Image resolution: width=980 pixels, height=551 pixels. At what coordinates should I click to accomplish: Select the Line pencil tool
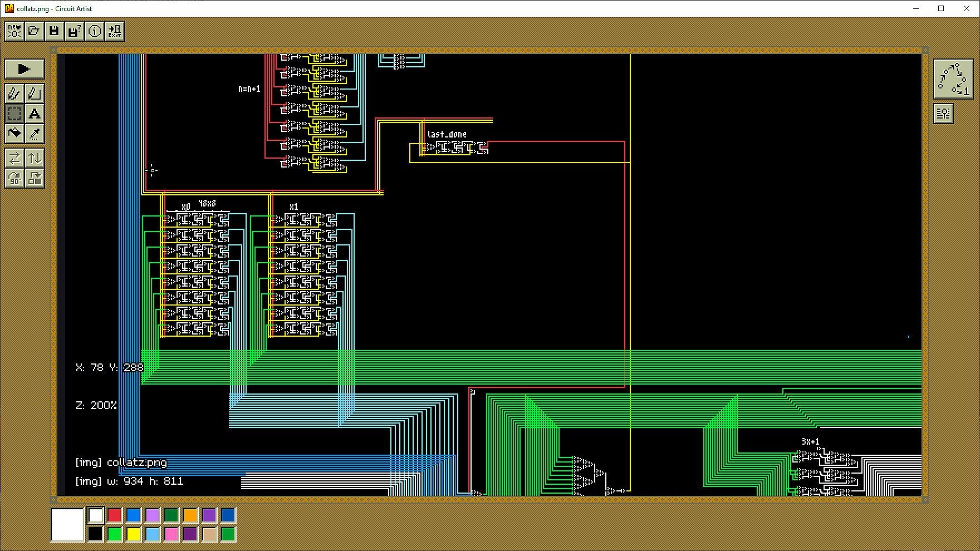35,94
